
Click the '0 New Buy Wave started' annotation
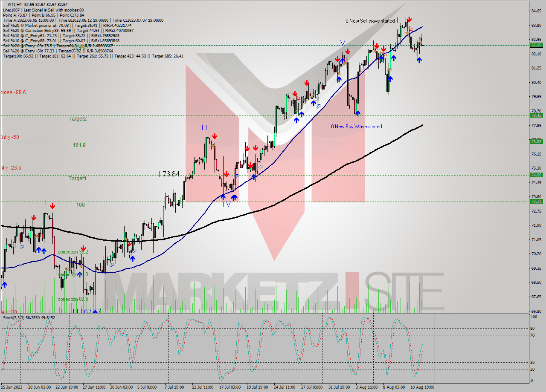357,127
